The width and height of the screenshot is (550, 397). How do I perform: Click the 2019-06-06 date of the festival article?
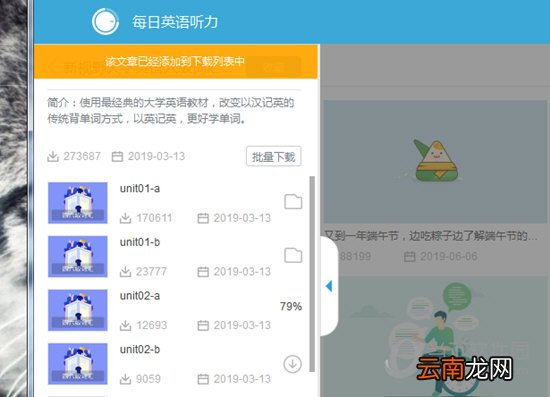[x=449, y=256]
